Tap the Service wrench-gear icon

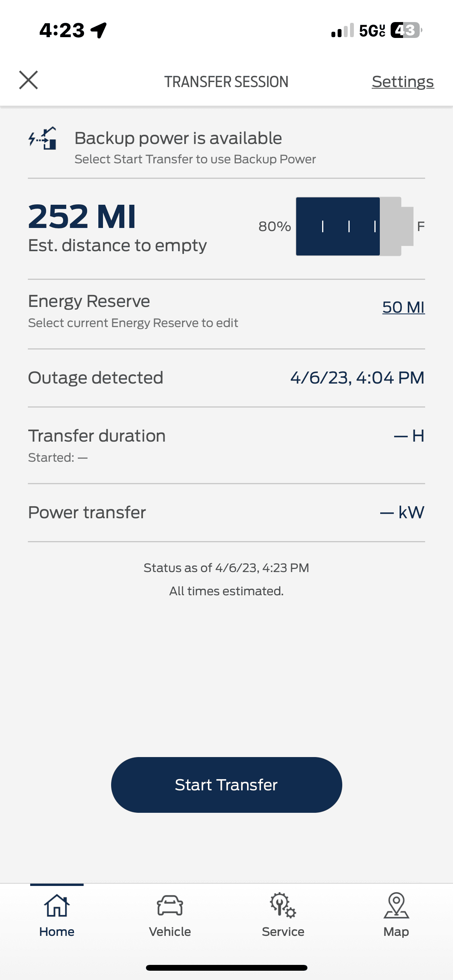283,906
